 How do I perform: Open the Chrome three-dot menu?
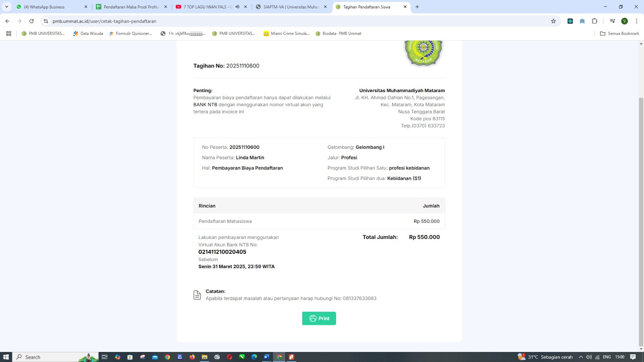(636, 21)
